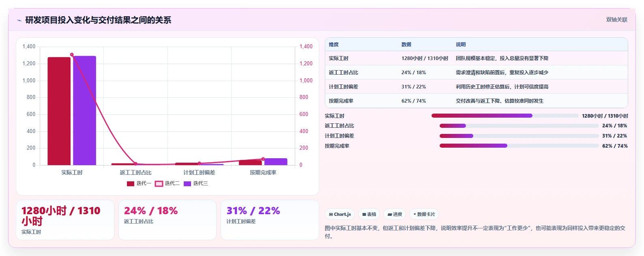Click the 返工工时占比 x-axis label of the chart
The image size is (644, 256).
135,172
